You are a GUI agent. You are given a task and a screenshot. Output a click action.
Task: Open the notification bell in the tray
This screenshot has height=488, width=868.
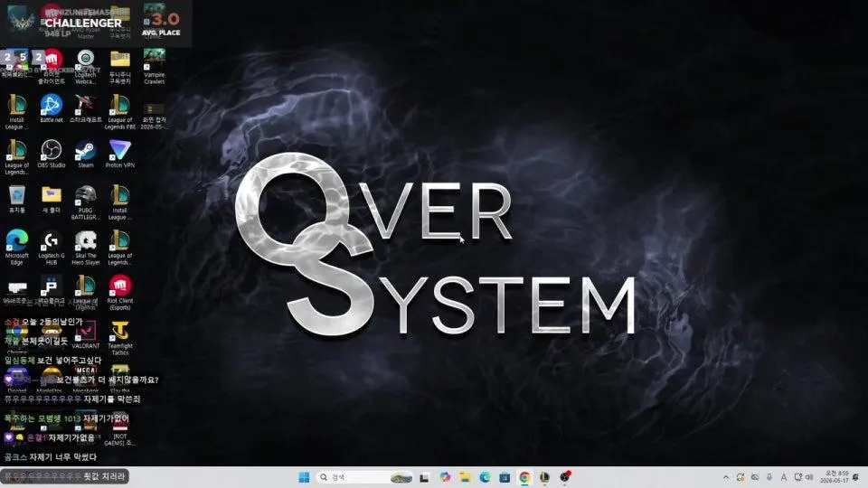856,477
